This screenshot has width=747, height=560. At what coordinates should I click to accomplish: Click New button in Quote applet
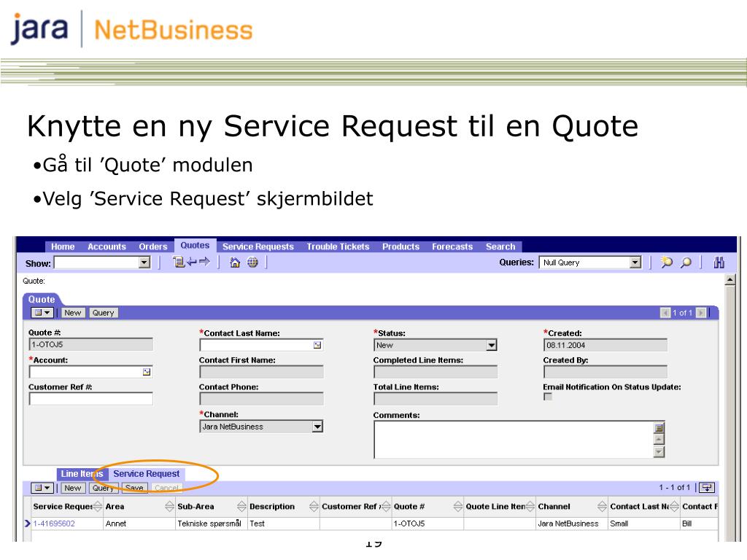point(73,313)
